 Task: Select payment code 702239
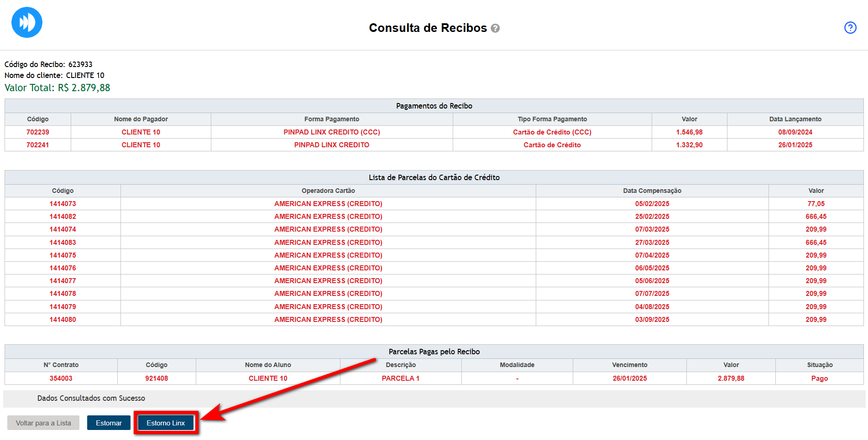click(38, 132)
